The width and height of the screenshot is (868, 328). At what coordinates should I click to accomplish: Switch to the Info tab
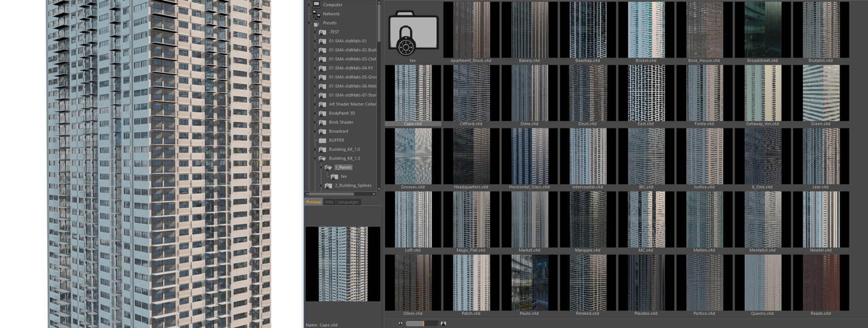(329, 202)
